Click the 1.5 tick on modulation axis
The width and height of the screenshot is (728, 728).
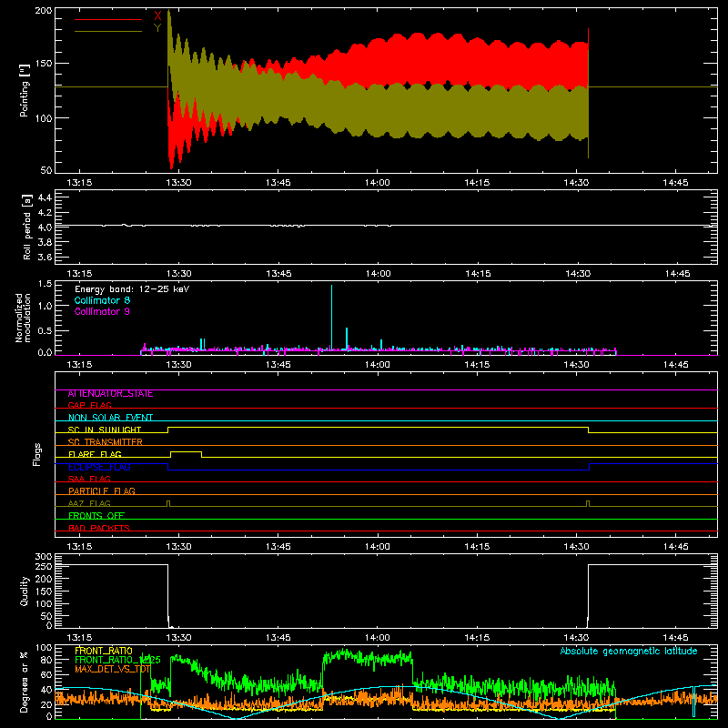[x=45, y=284]
